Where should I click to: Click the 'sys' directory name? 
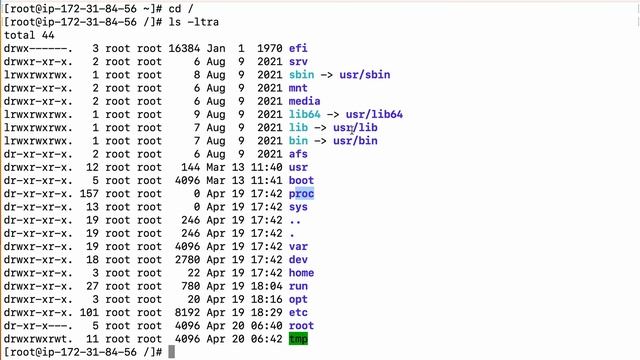click(298, 207)
